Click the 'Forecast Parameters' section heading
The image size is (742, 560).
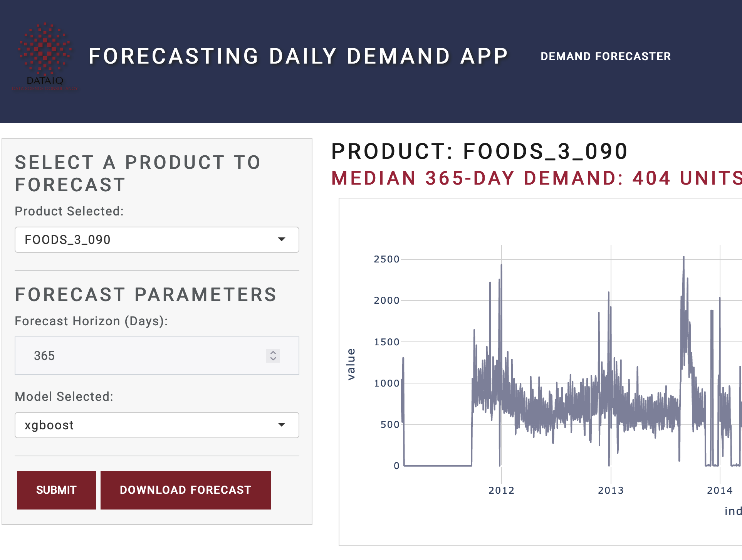pyautogui.click(x=146, y=295)
